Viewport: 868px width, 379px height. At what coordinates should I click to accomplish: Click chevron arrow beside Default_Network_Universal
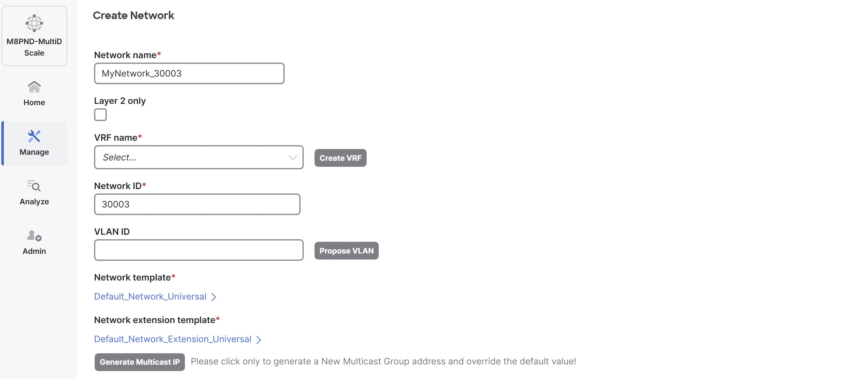pos(214,297)
